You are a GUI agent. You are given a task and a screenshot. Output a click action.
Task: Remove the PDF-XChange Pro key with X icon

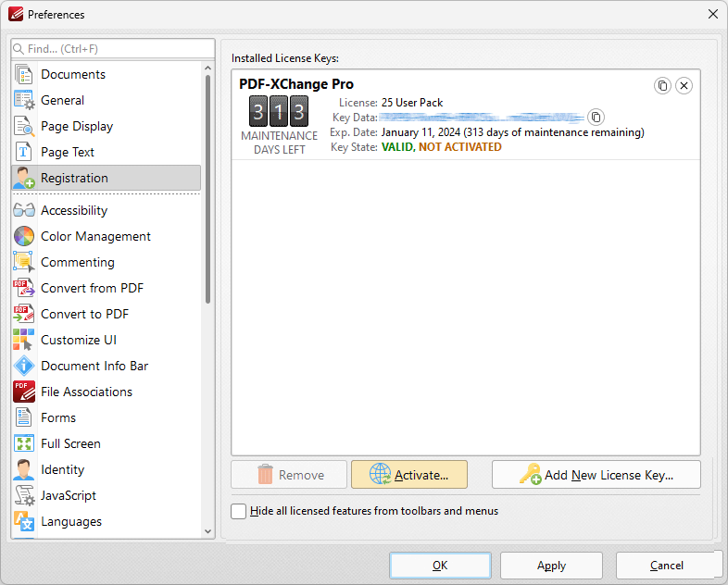tap(684, 86)
